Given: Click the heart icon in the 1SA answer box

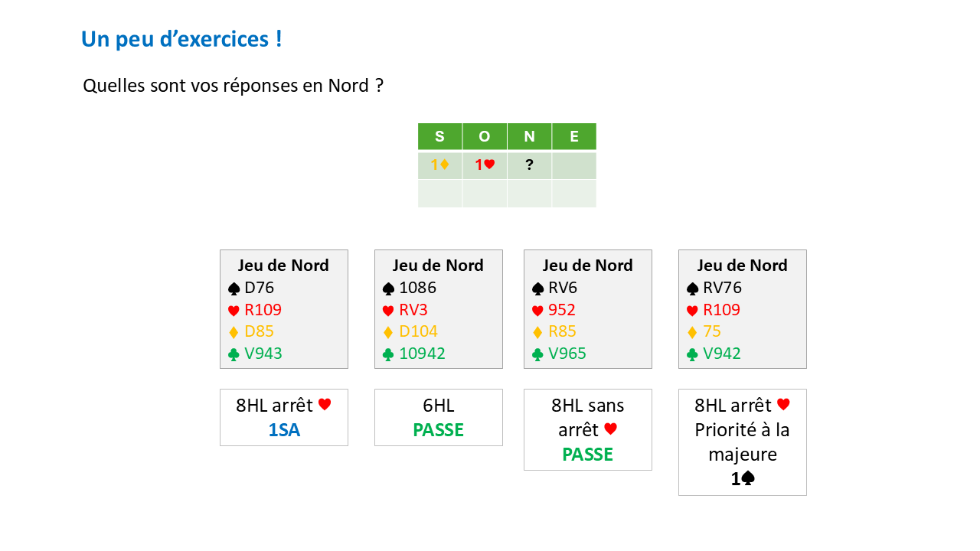Looking at the screenshot, I should point(325,405).
